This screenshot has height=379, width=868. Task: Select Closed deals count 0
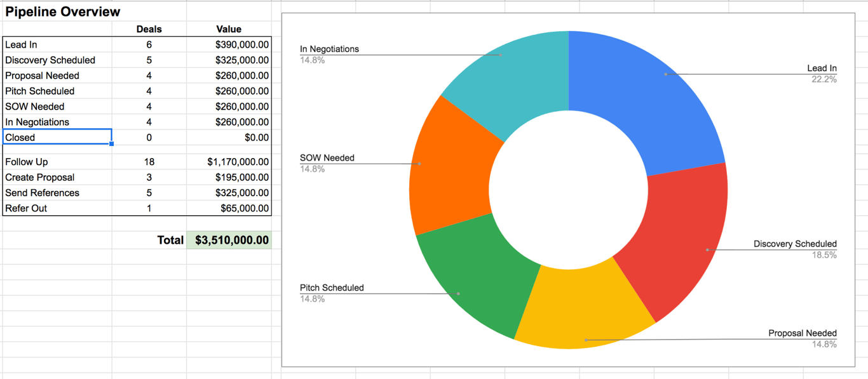pos(149,137)
